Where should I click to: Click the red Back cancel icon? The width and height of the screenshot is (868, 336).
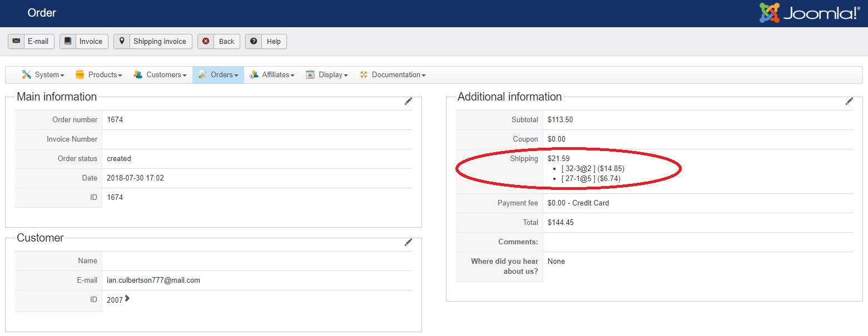point(206,41)
